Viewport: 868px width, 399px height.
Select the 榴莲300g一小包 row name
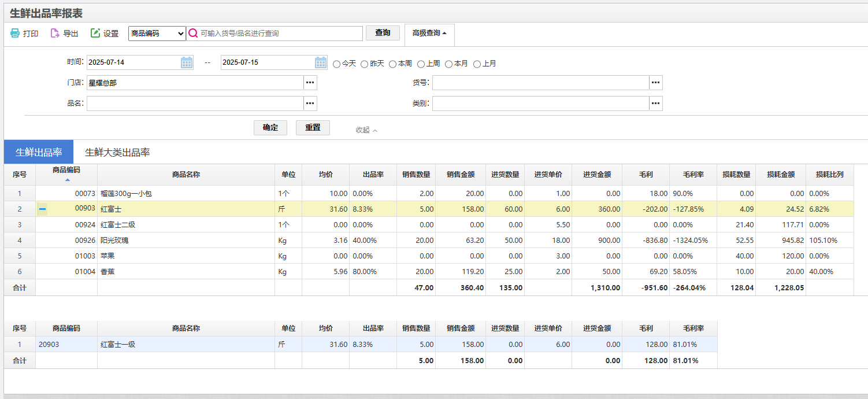point(126,194)
